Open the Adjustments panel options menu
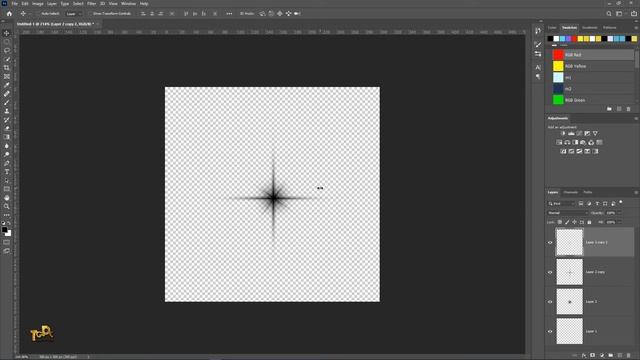The image size is (640, 360). (x=636, y=118)
